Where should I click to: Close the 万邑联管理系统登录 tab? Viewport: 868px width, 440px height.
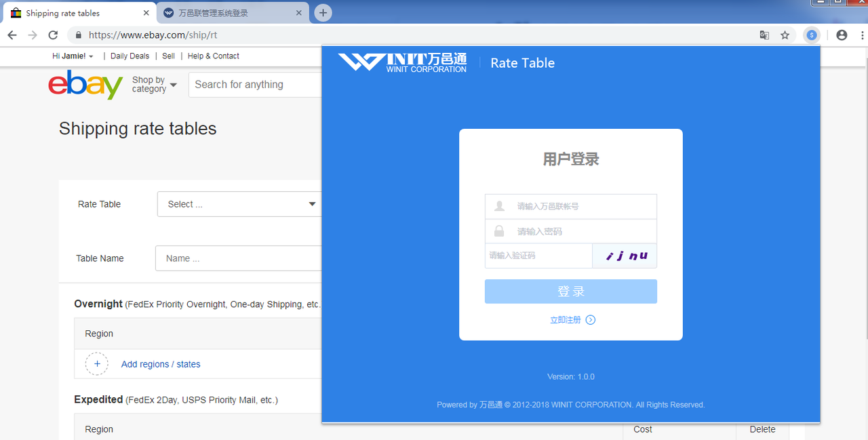pos(299,13)
